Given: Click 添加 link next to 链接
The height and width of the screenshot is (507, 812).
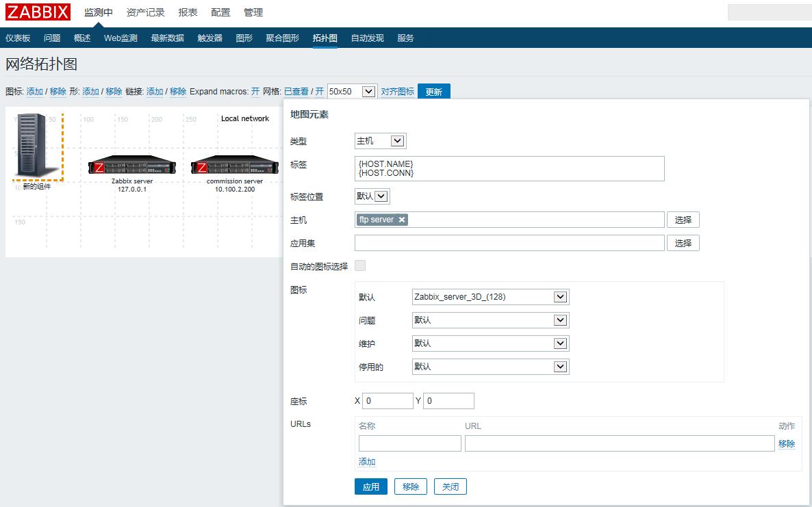Looking at the screenshot, I should pos(155,92).
